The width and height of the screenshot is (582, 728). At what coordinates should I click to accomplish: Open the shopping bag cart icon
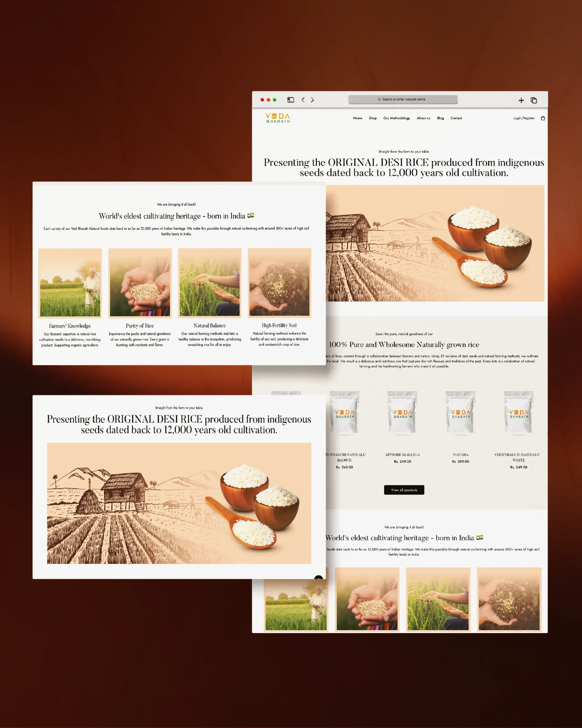543,118
